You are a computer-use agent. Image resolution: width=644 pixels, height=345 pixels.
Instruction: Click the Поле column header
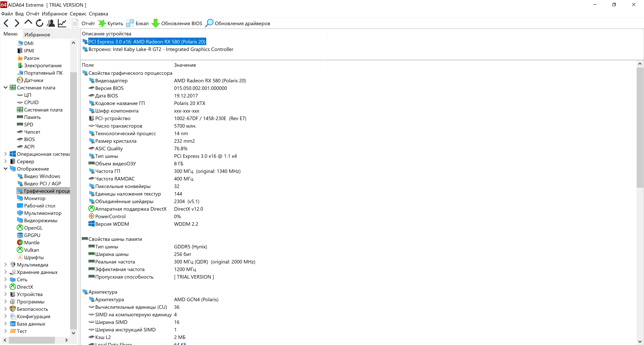point(127,65)
